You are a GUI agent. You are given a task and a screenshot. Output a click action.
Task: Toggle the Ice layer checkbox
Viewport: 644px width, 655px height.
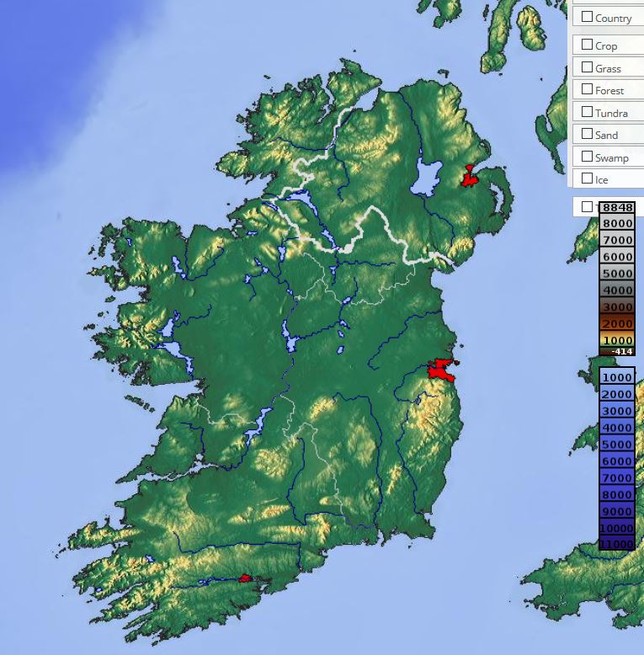pyautogui.click(x=587, y=178)
